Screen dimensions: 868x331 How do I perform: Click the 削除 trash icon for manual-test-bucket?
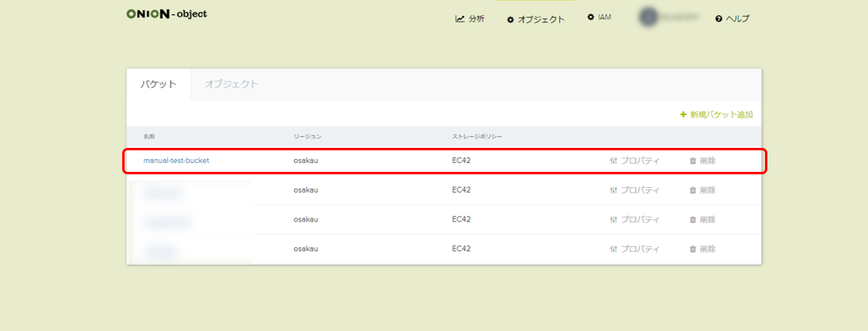pyautogui.click(x=693, y=161)
